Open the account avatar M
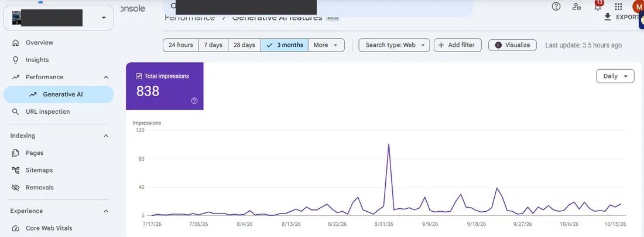644x237 pixels. [x=638, y=6]
